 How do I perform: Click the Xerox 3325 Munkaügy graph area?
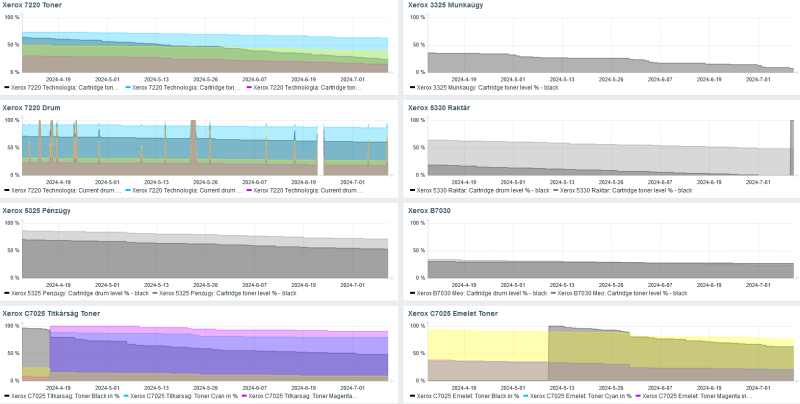click(611, 45)
